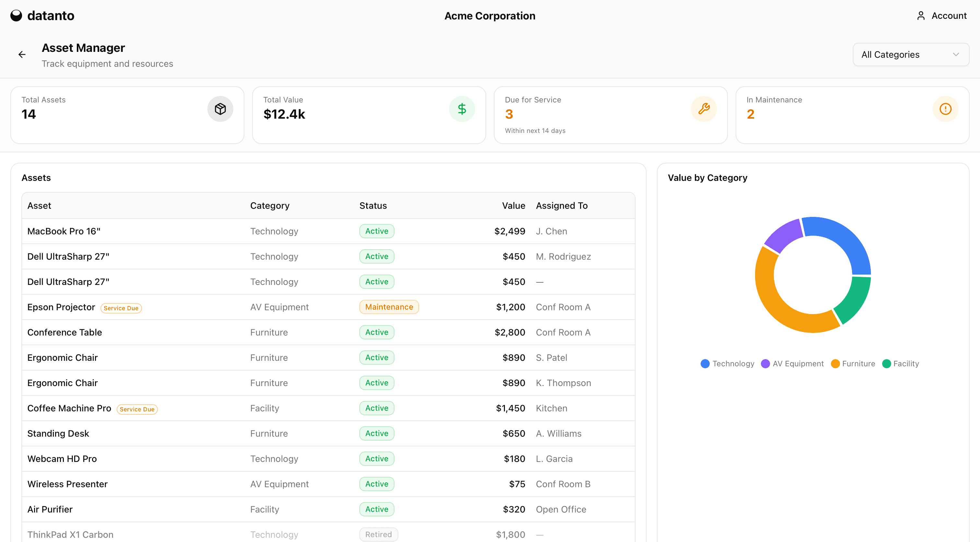Click the Technology legend dot in chart legend
This screenshot has height=542, width=980.
point(705,363)
